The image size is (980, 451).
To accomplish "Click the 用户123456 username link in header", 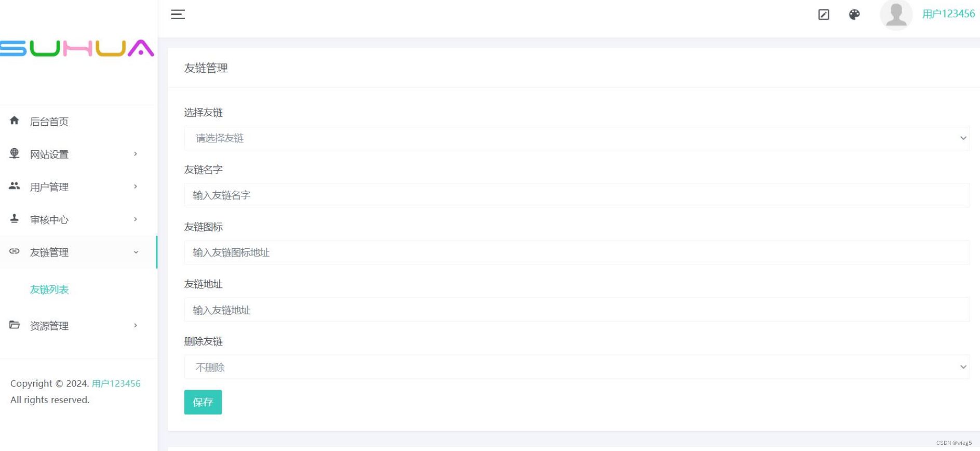I will click(x=948, y=14).
